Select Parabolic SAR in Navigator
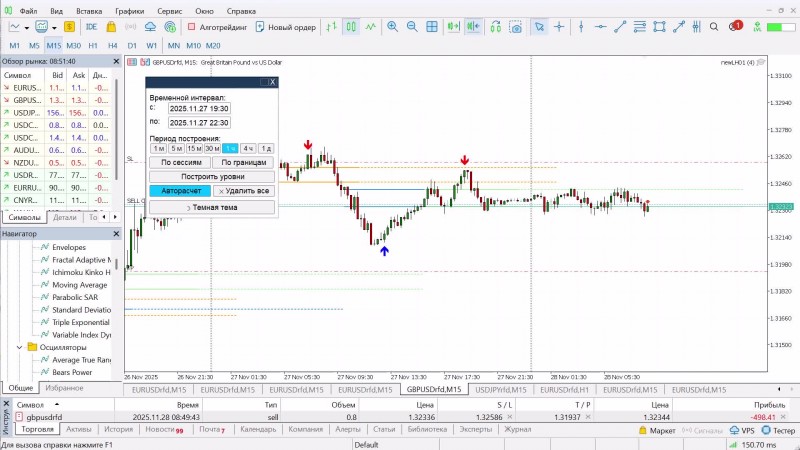 pyautogui.click(x=75, y=297)
